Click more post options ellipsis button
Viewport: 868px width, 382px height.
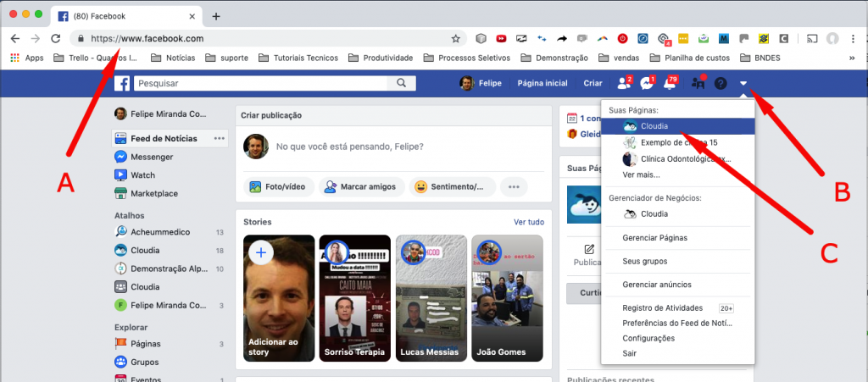click(514, 187)
